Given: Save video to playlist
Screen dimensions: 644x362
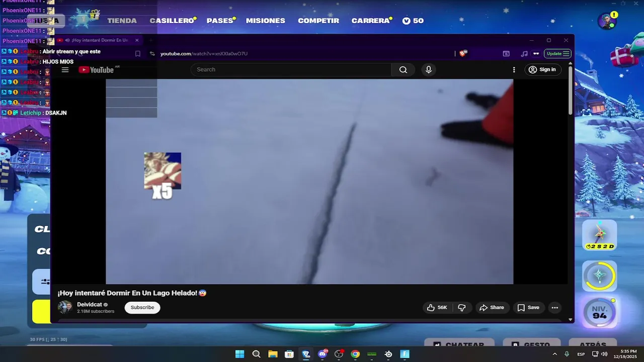Looking at the screenshot, I should point(528,307).
